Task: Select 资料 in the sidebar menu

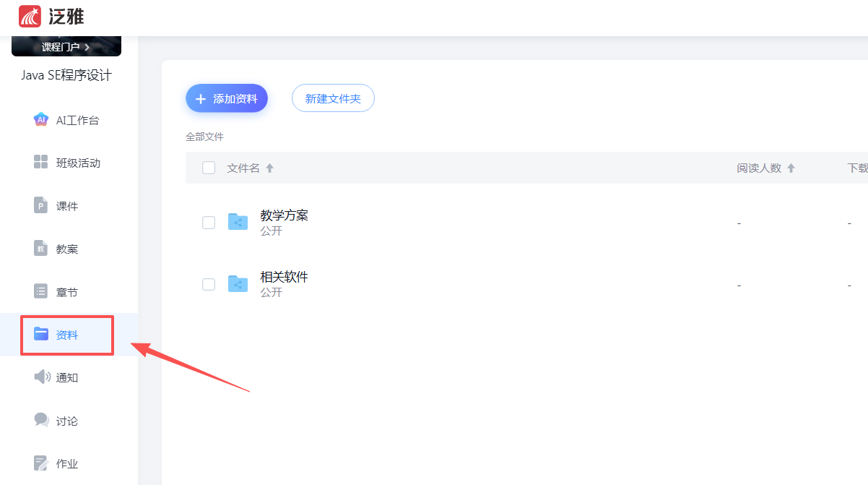Action: 66,335
